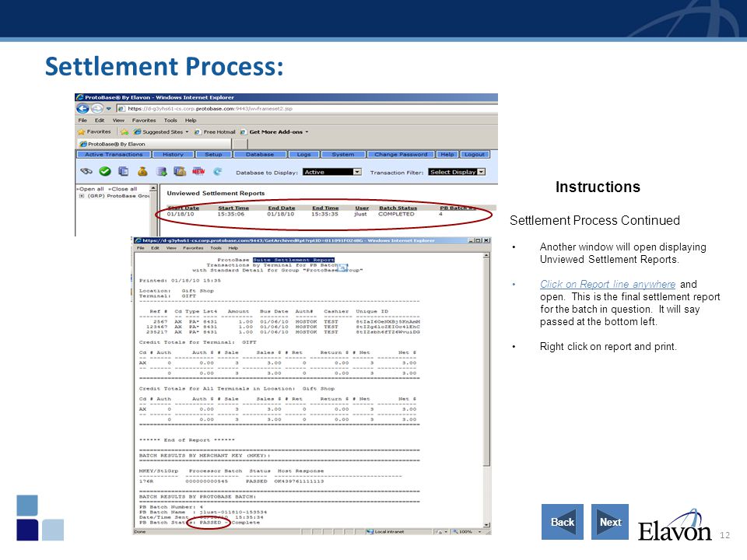
Task: Open Tools menu in report window
Action: [x=216, y=248]
